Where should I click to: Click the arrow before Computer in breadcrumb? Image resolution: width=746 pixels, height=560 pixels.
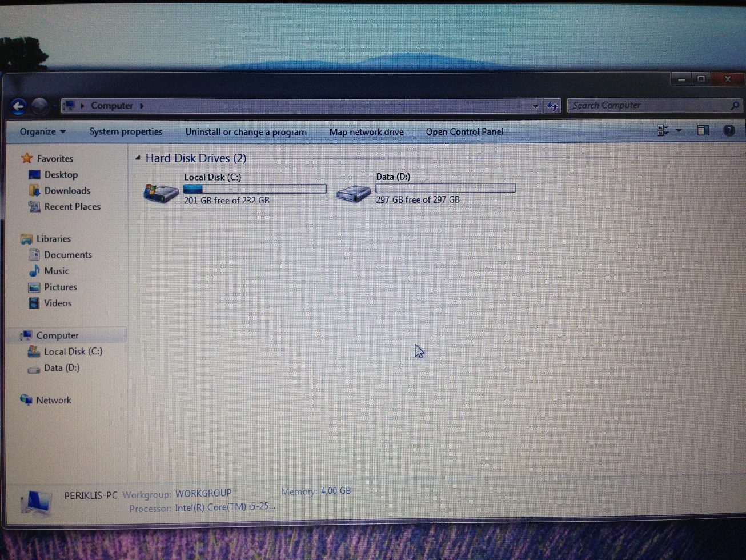click(82, 106)
